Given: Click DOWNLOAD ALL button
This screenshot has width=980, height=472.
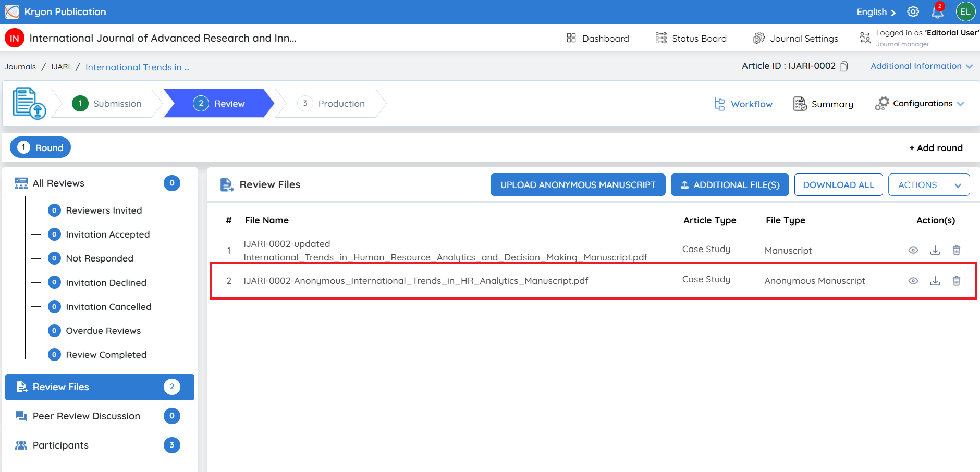Looking at the screenshot, I should tap(838, 185).
